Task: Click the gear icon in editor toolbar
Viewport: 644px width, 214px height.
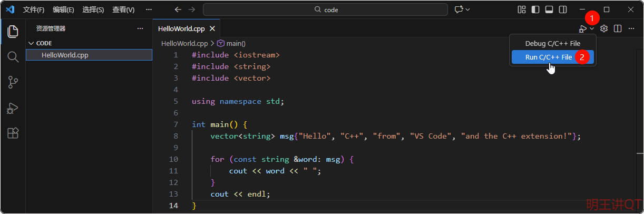Action: pos(604,28)
